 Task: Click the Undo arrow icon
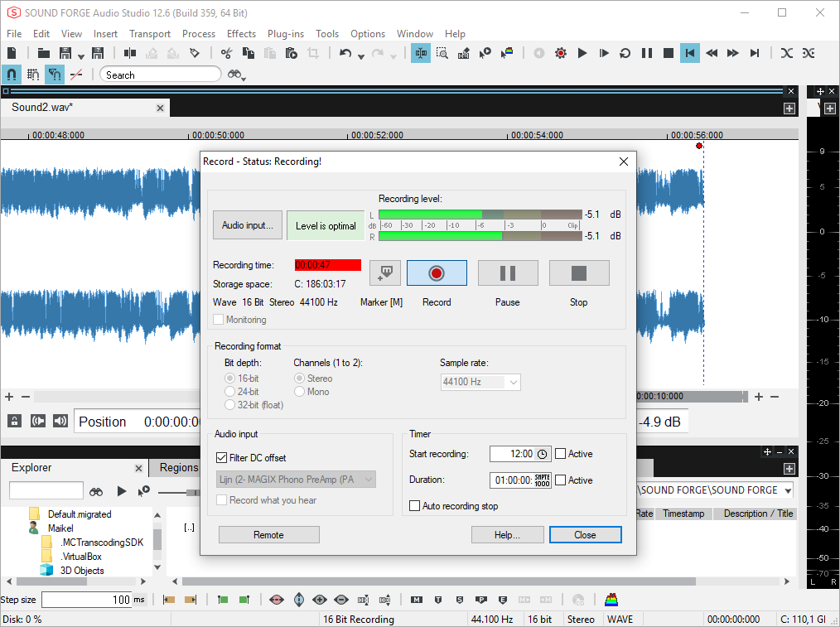(x=345, y=53)
